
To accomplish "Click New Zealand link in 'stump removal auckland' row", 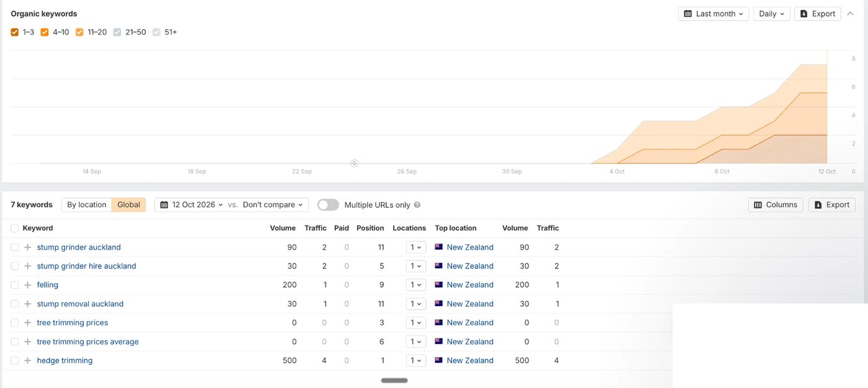I will pyautogui.click(x=470, y=304).
